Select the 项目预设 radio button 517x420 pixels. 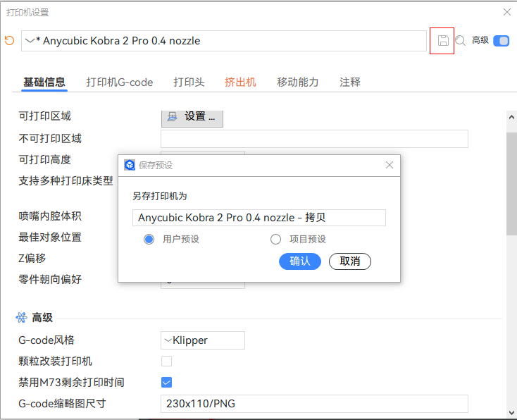coord(275,239)
